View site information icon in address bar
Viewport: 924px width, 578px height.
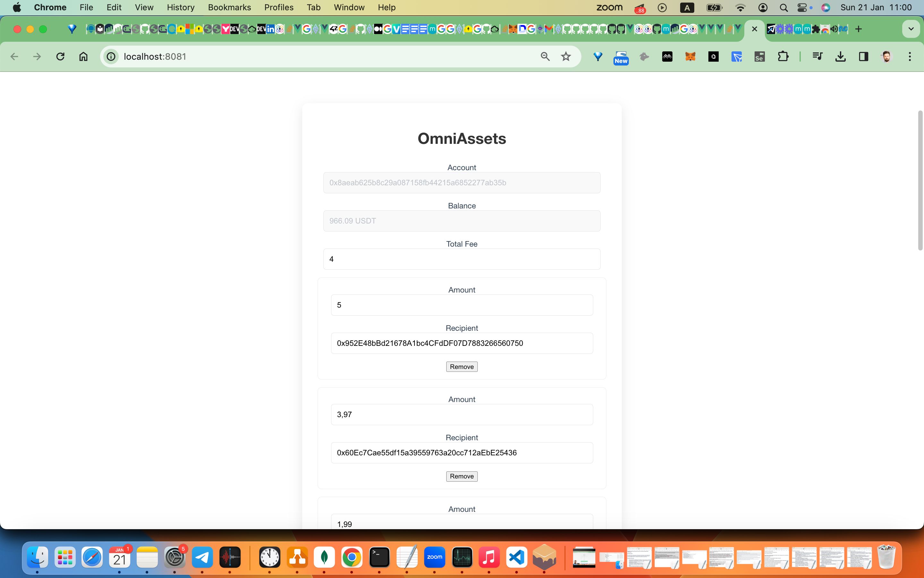(111, 57)
